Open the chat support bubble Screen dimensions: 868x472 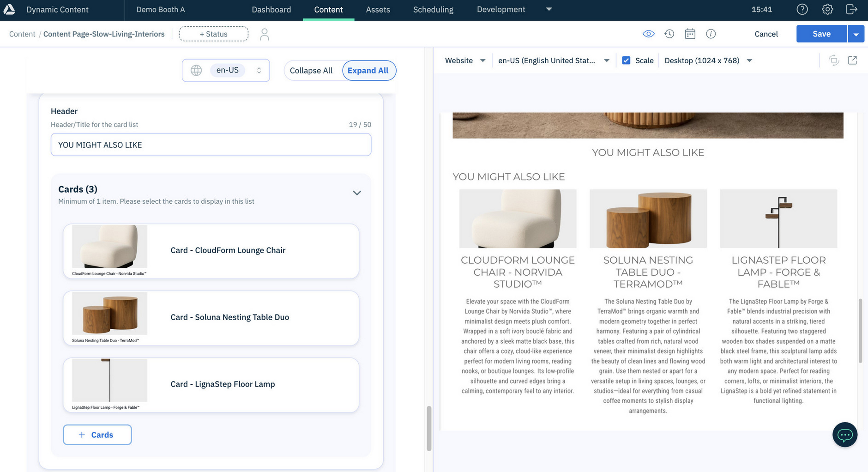point(845,435)
